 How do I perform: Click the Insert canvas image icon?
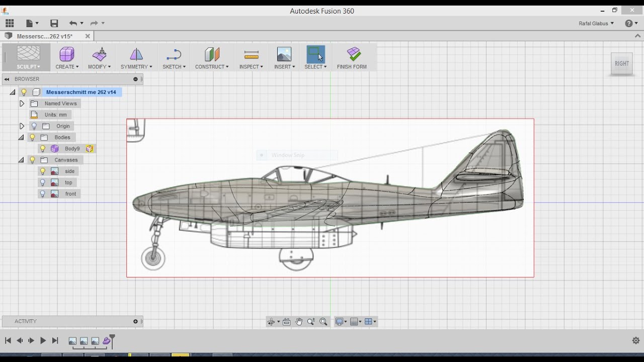pyautogui.click(x=284, y=54)
